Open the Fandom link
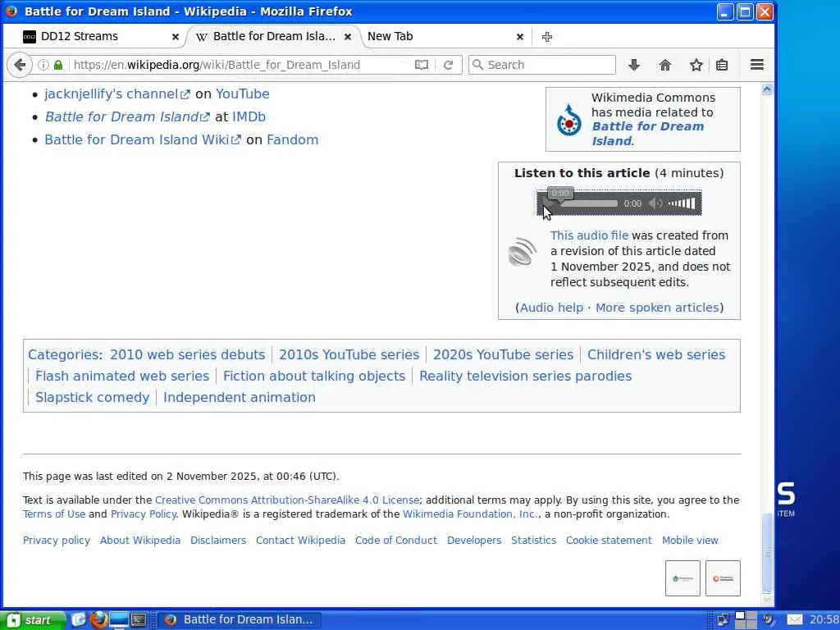 (x=293, y=139)
